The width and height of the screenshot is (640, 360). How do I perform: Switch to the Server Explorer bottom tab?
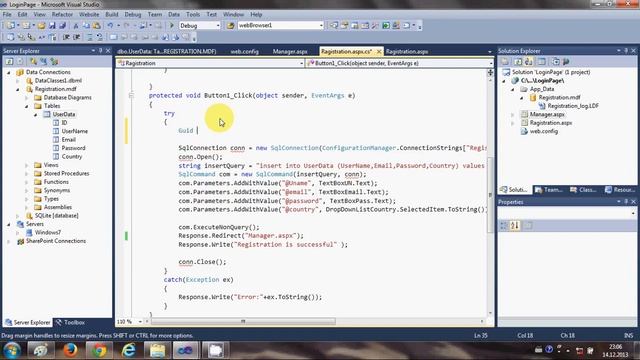28,322
